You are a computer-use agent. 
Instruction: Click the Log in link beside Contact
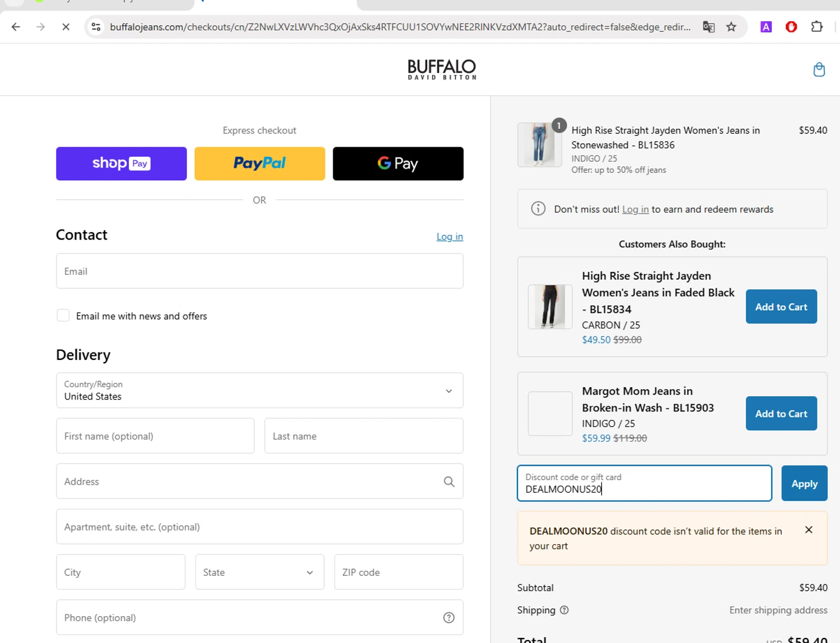(450, 237)
